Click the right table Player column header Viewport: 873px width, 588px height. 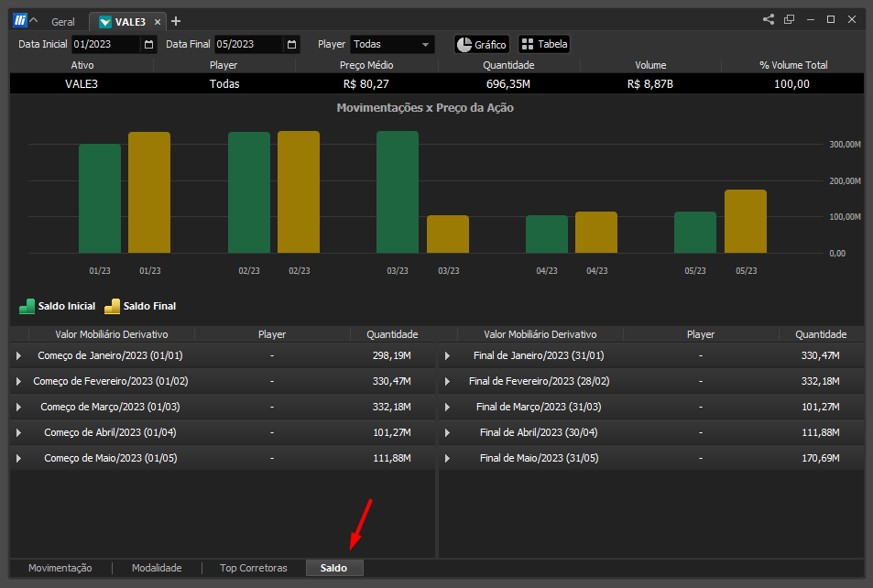click(701, 334)
